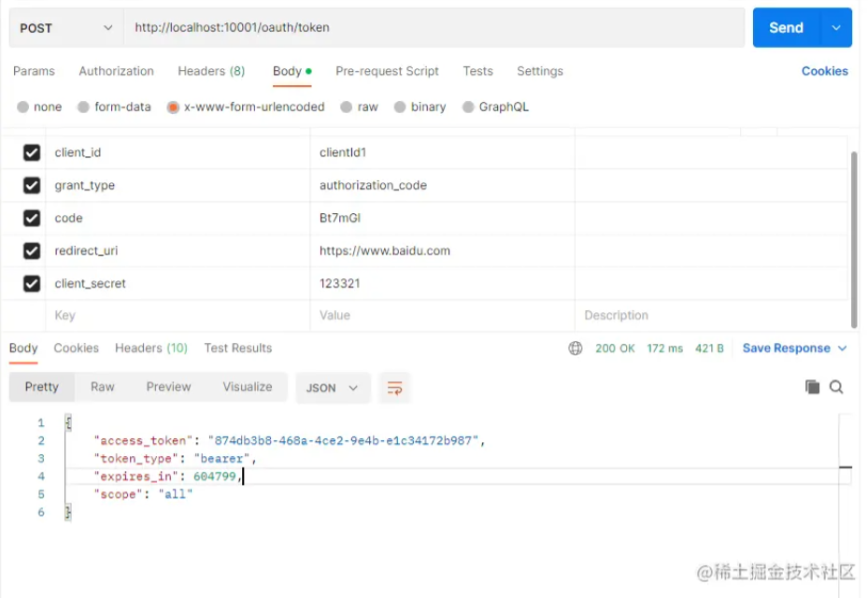
Task: Open the POST request method dropdown
Action: click(x=64, y=27)
